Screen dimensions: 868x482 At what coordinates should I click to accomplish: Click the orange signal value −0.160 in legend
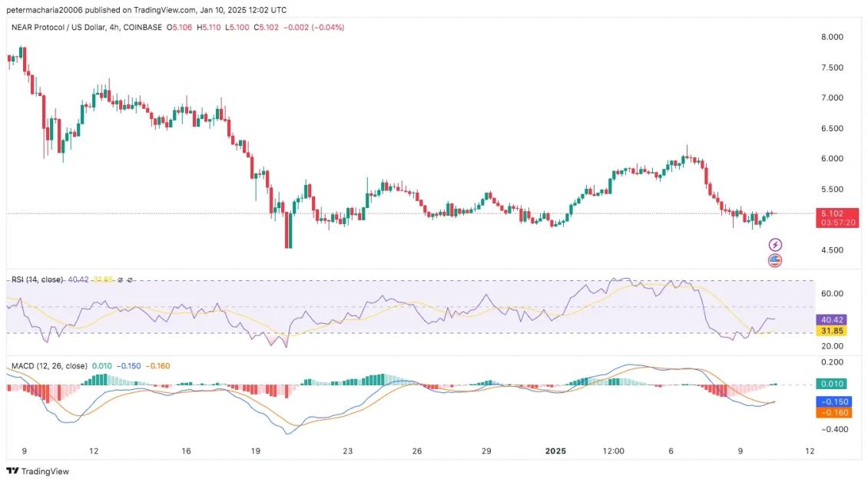click(x=157, y=366)
